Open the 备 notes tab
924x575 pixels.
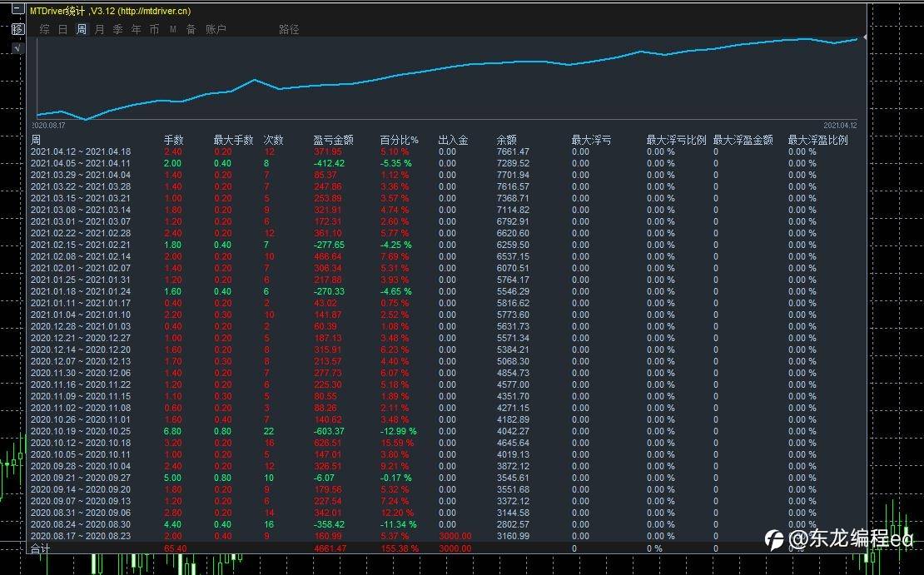coord(191,30)
